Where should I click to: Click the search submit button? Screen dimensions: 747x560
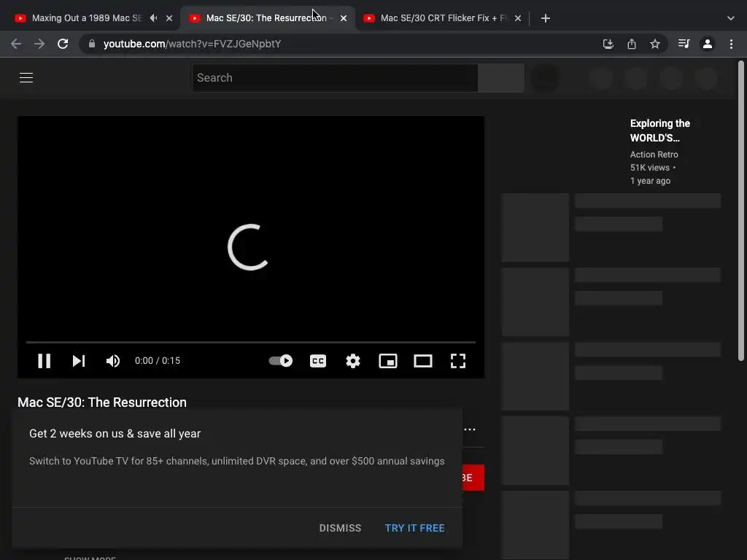pos(500,77)
